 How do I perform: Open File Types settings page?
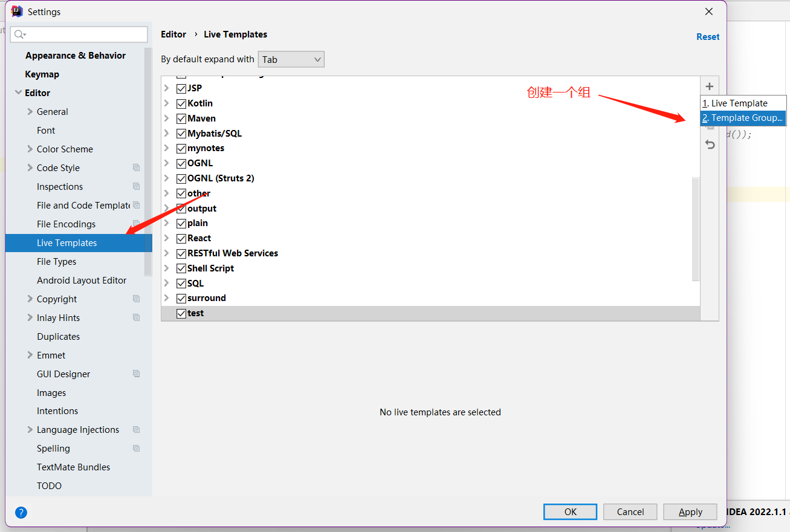56,262
